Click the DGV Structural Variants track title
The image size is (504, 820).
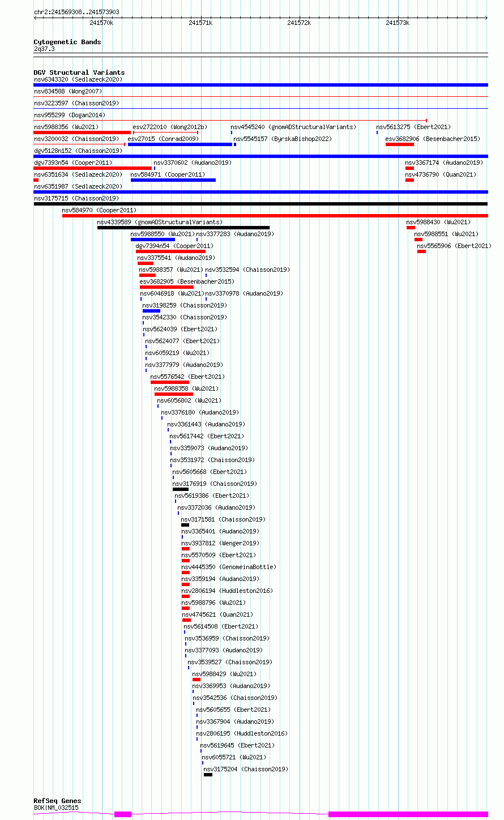pyautogui.click(x=79, y=72)
